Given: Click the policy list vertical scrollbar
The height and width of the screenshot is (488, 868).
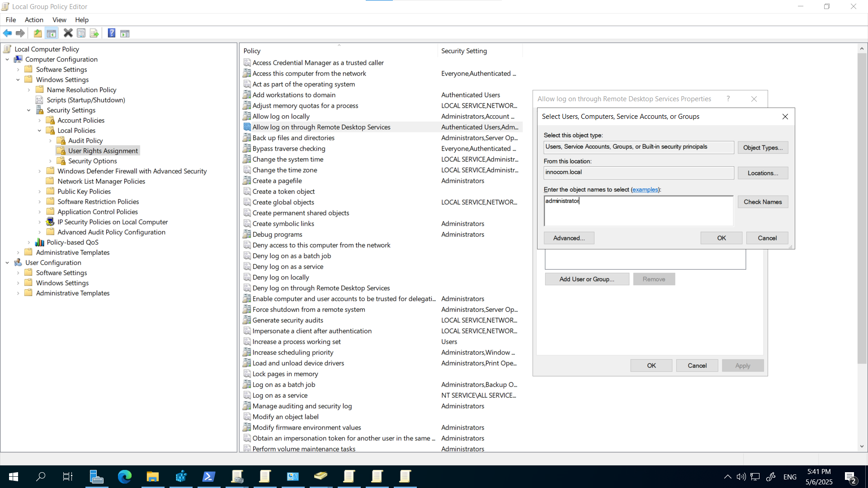Looking at the screenshot, I should [x=862, y=208].
